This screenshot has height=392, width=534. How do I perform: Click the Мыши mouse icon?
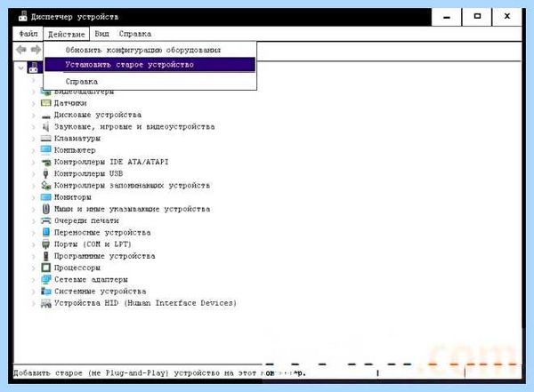46,209
